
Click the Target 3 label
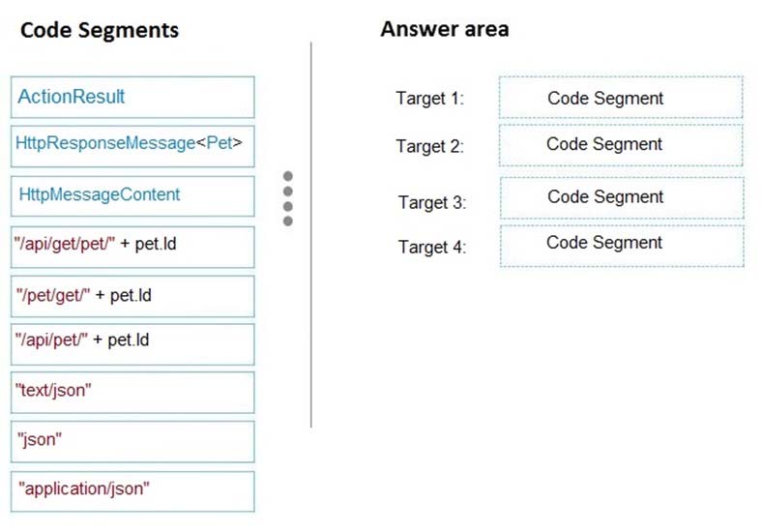432,202
